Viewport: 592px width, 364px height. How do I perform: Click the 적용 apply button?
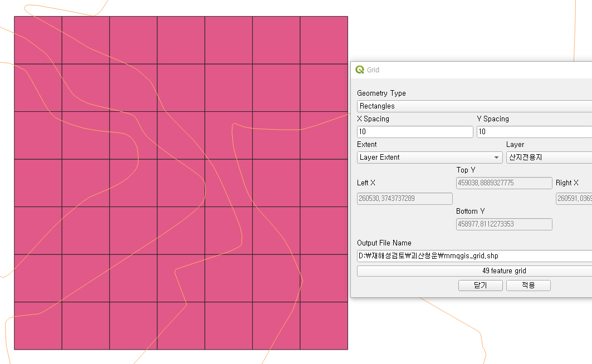(528, 285)
